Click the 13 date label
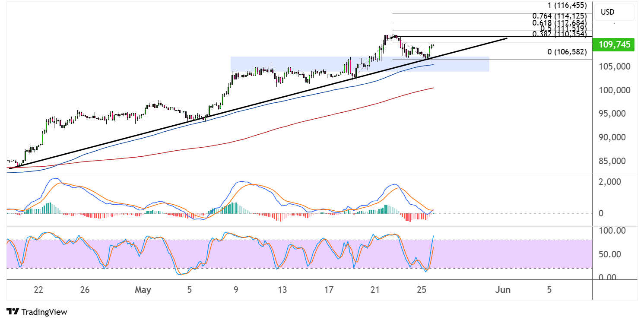The height and width of the screenshot is (323, 644). [x=282, y=290]
